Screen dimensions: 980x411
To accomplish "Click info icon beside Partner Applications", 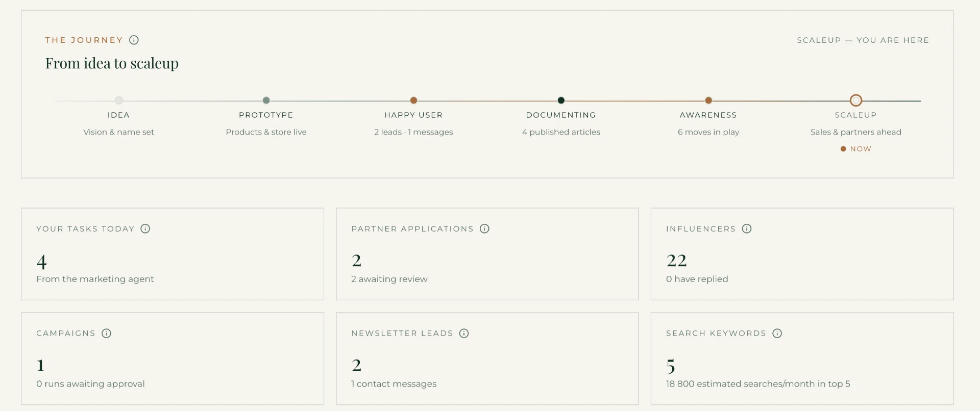I will point(485,228).
